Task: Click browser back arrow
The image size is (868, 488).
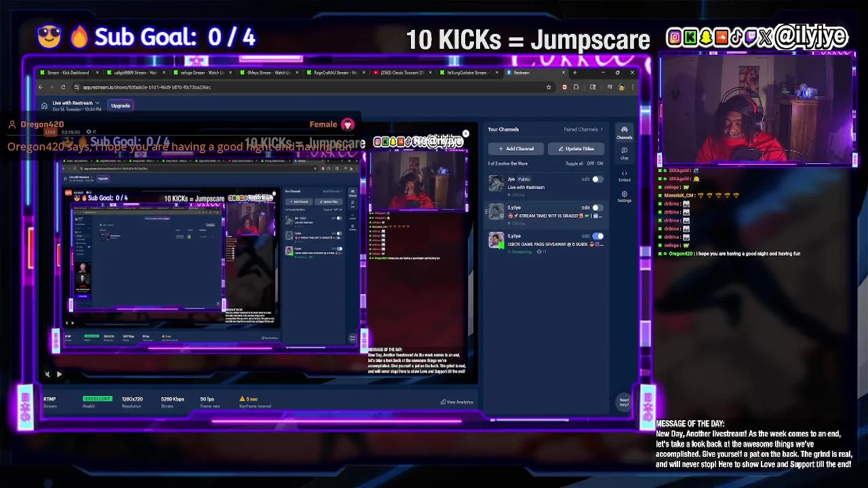Action: tap(41, 87)
